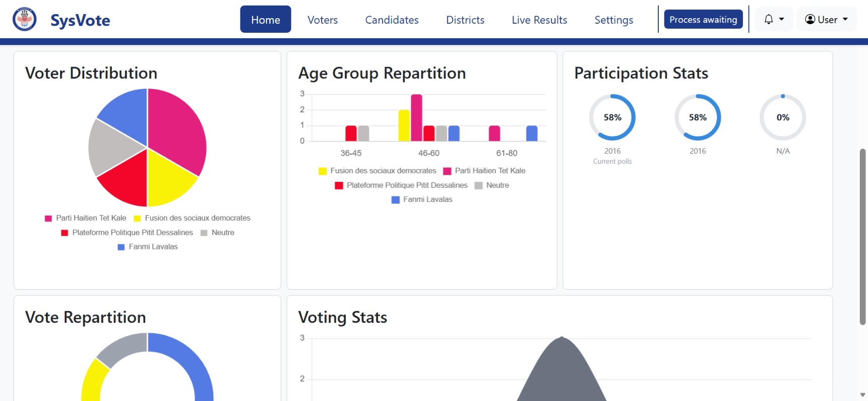The height and width of the screenshot is (401, 868).
Task: Click the SysVote emblem logo
Action: click(24, 19)
